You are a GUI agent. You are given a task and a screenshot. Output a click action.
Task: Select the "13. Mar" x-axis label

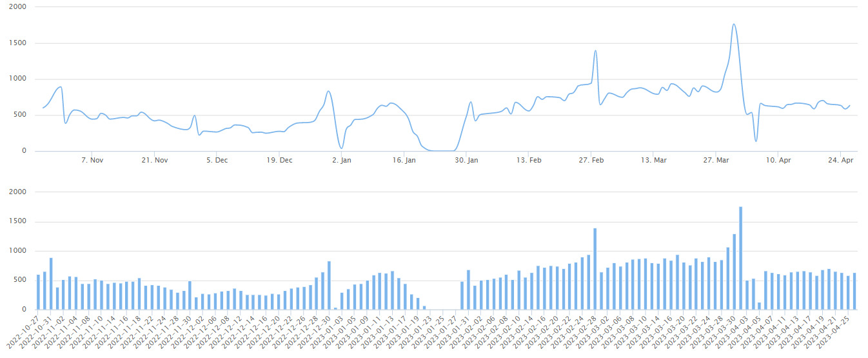(653, 160)
